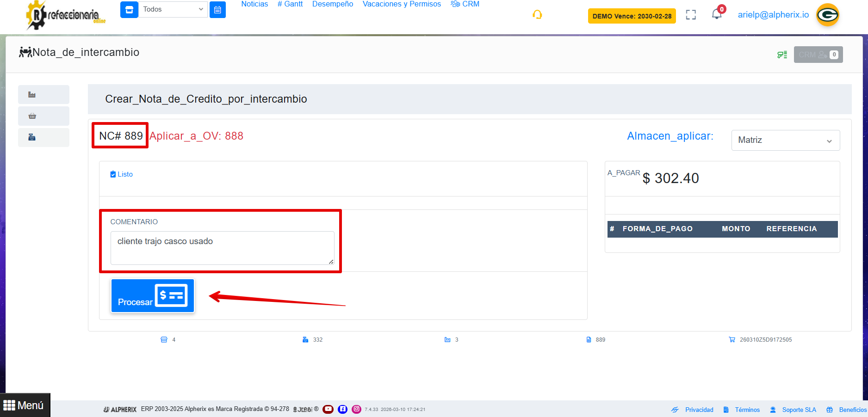Expand the Todos store dropdown
This screenshot has height=417, width=868.
(x=173, y=10)
